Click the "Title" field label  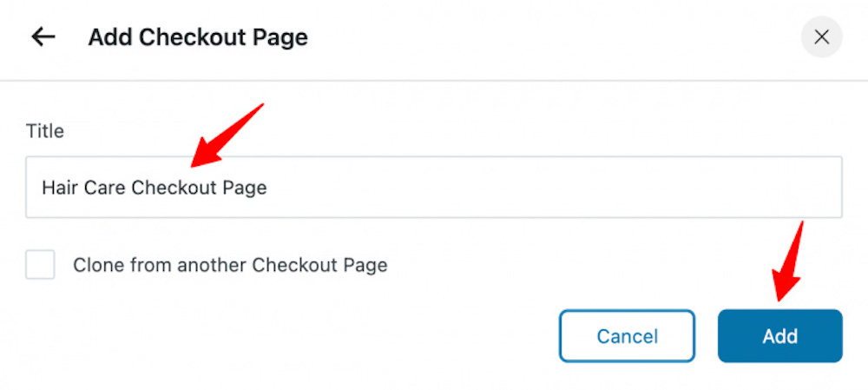click(45, 131)
